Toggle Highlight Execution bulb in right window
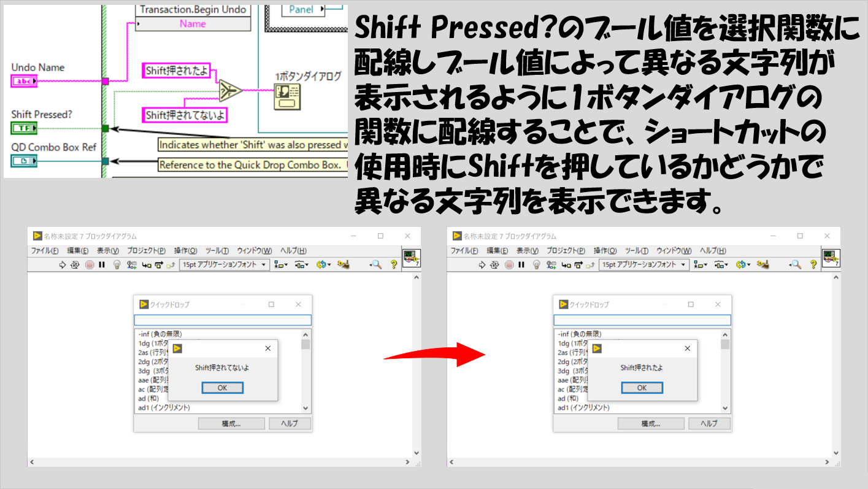 tap(536, 264)
